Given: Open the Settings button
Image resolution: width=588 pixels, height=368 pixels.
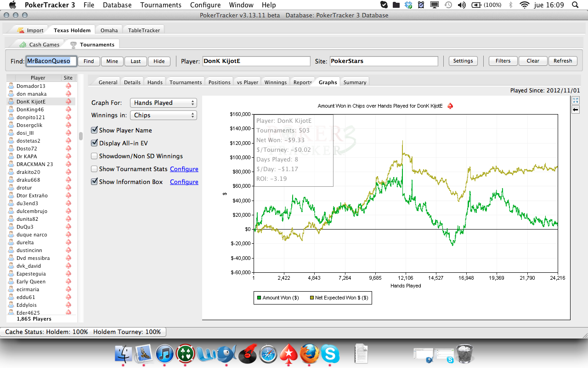Looking at the screenshot, I should [463, 61].
